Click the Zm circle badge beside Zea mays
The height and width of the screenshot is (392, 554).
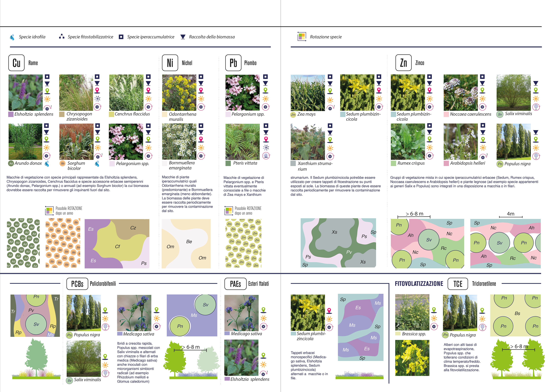tap(293, 115)
